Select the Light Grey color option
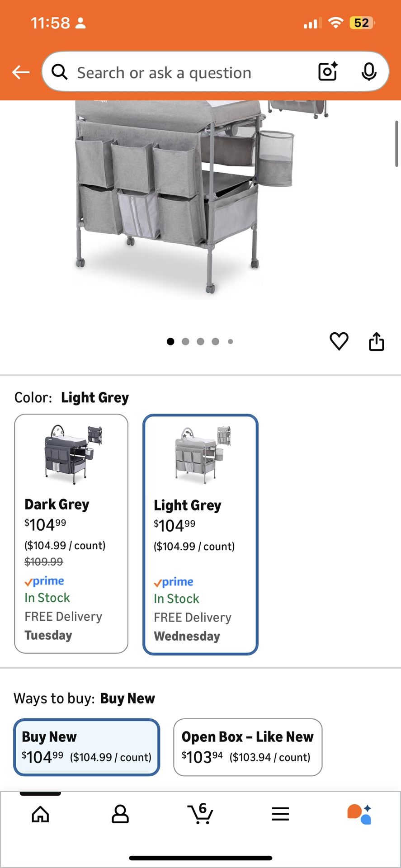The width and height of the screenshot is (401, 868). coord(200,533)
